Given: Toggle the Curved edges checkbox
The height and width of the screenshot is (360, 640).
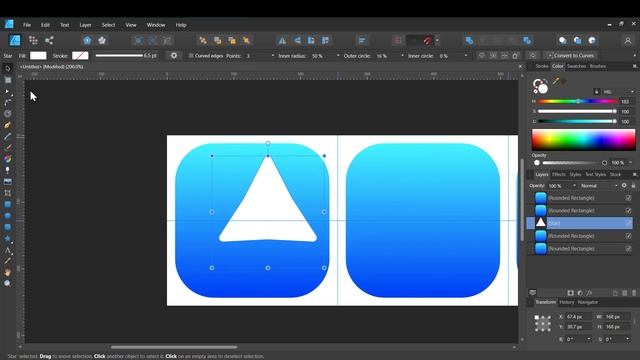Looking at the screenshot, I should [191, 56].
